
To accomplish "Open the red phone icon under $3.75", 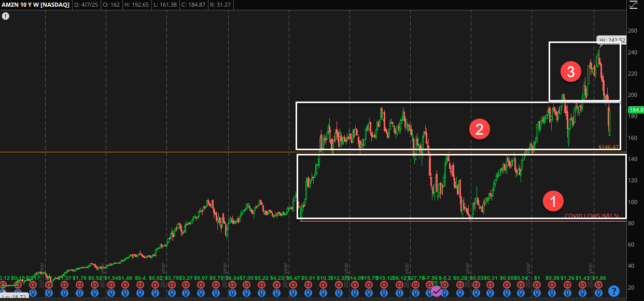I will click(171, 284).
